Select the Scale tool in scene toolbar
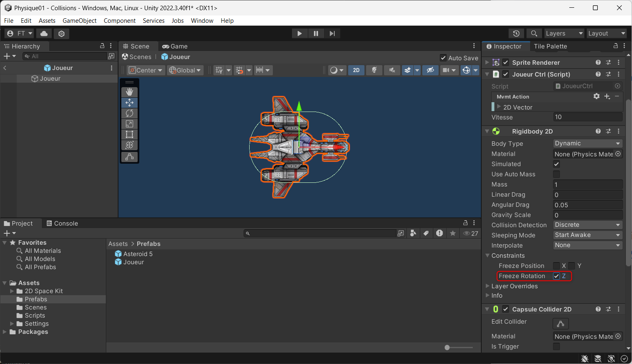The image size is (632, 364). pos(129,124)
